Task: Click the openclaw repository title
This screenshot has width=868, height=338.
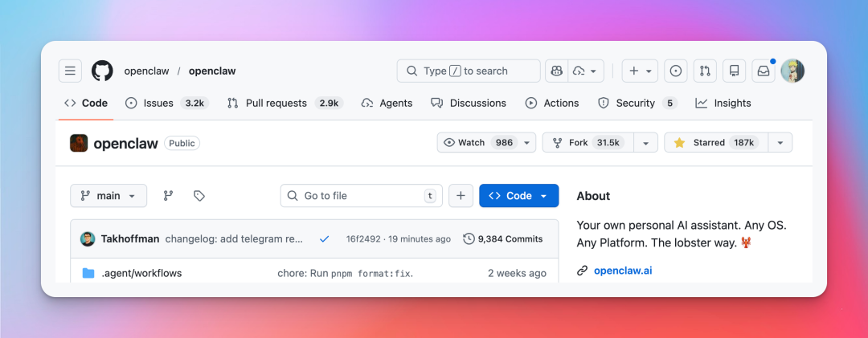Action: (x=125, y=143)
